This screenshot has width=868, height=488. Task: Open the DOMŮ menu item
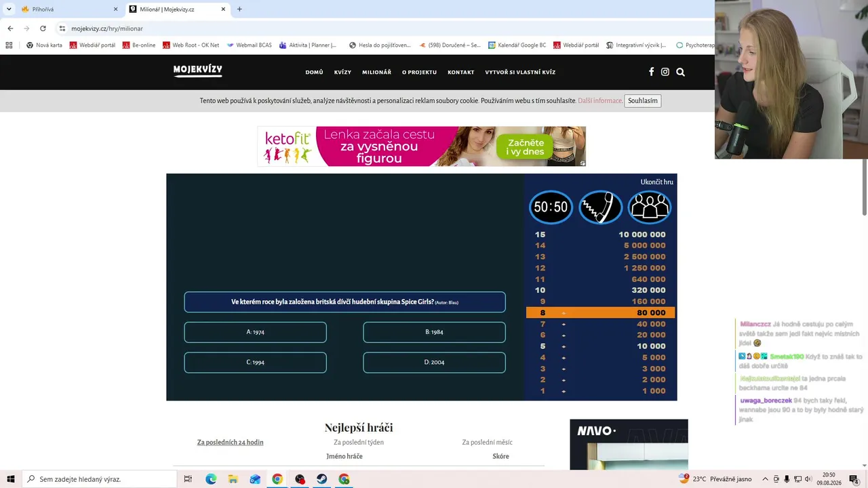click(x=314, y=72)
